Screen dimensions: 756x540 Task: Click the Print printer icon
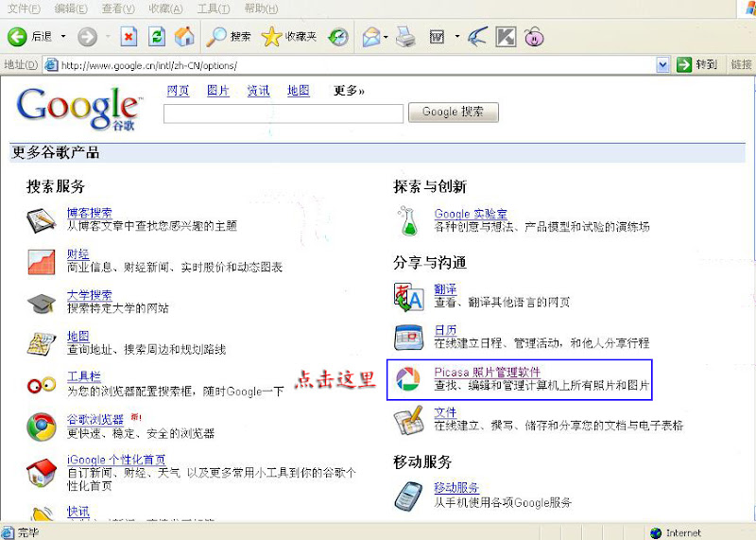[x=405, y=37]
